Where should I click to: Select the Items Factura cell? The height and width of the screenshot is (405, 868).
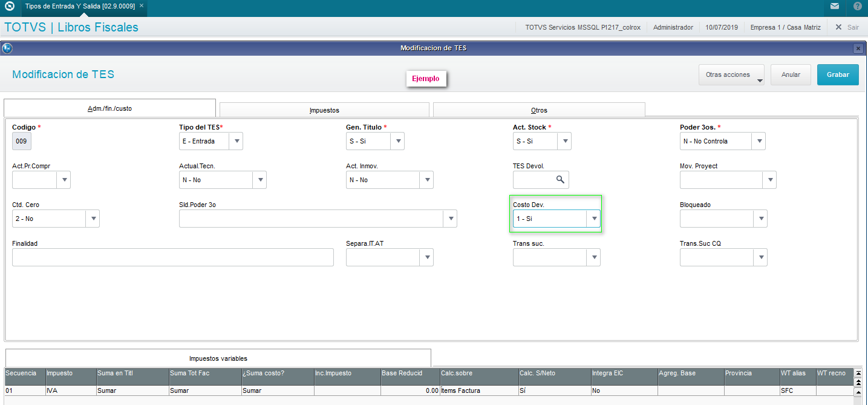click(479, 390)
